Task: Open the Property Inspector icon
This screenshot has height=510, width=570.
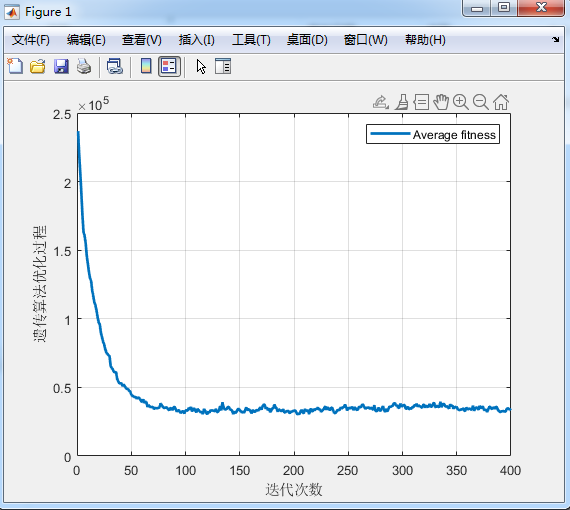Action: (x=223, y=67)
